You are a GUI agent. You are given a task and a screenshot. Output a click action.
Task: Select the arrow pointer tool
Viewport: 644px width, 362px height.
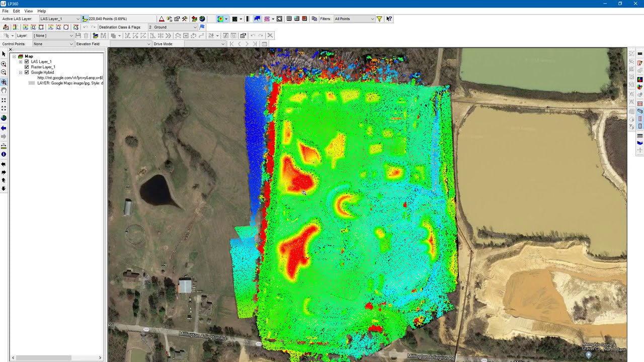(4, 54)
